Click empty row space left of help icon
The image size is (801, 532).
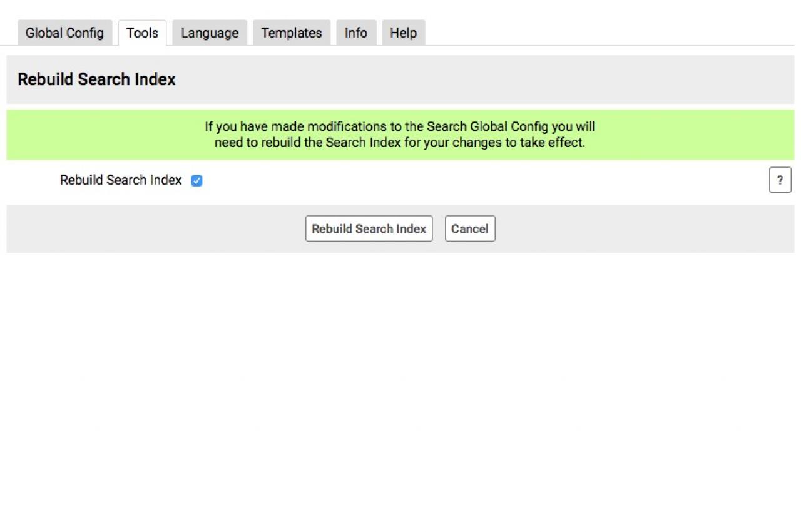[x=501, y=181]
